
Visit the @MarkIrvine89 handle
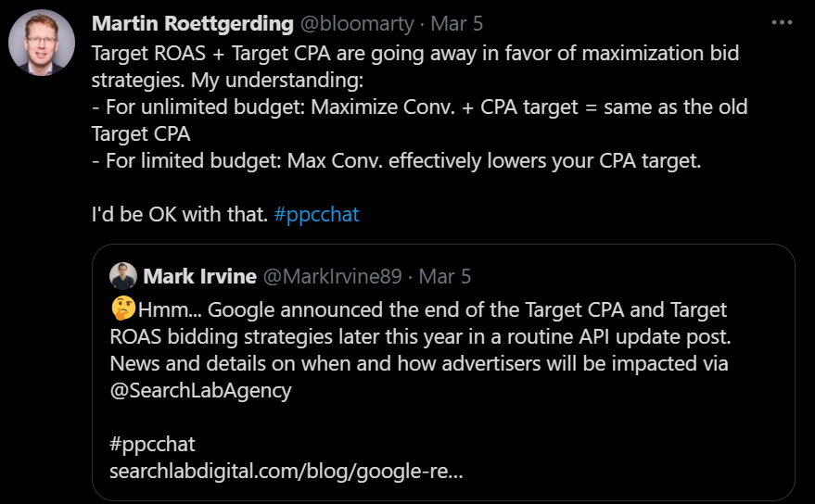332,276
